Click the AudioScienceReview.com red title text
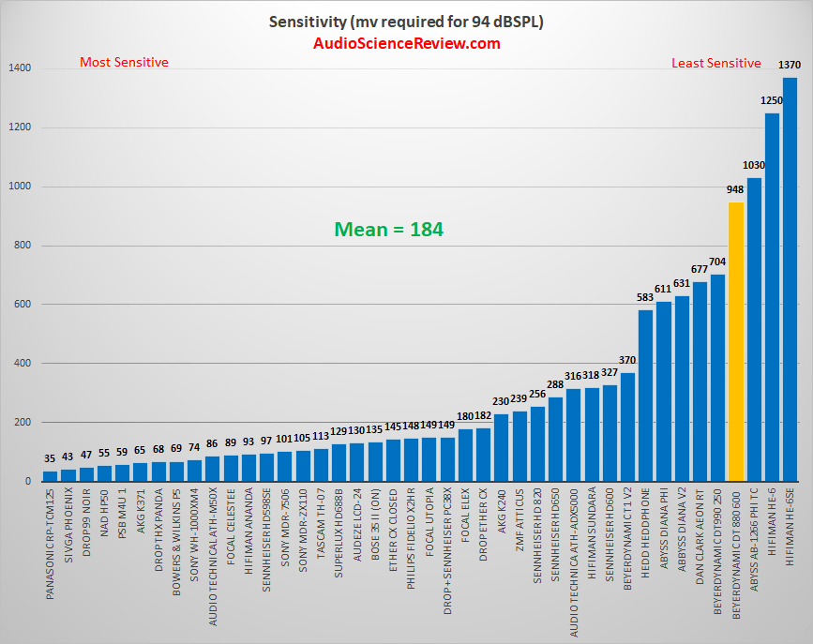The image size is (813, 644). [407, 43]
